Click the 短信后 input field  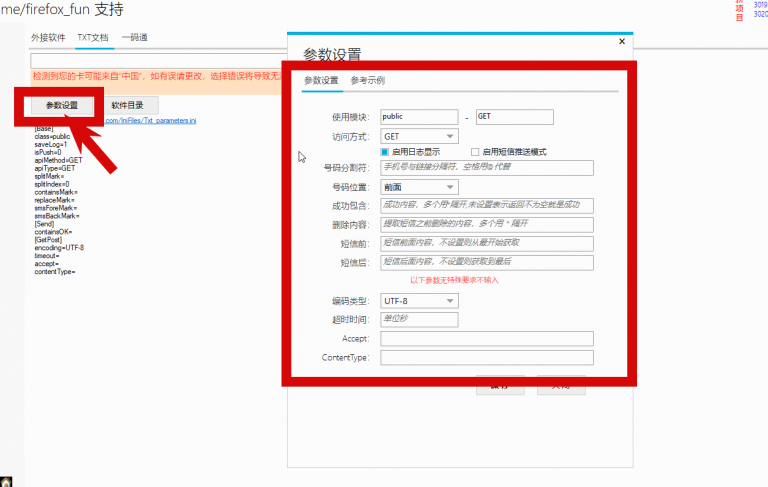coord(487,263)
